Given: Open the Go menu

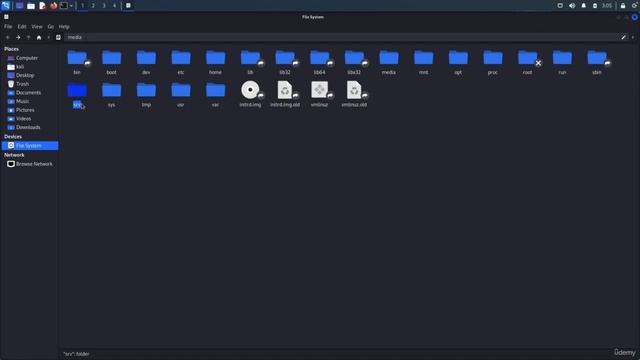Looking at the screenshot, I should 51,27.
